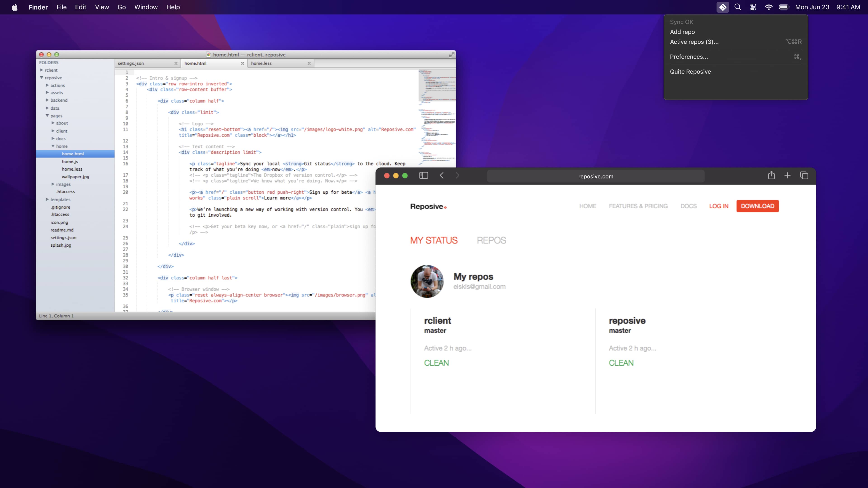Open the Reposive menu bar icon
The height and width of the screenshot is (488, 868).
tap(722, 7)
